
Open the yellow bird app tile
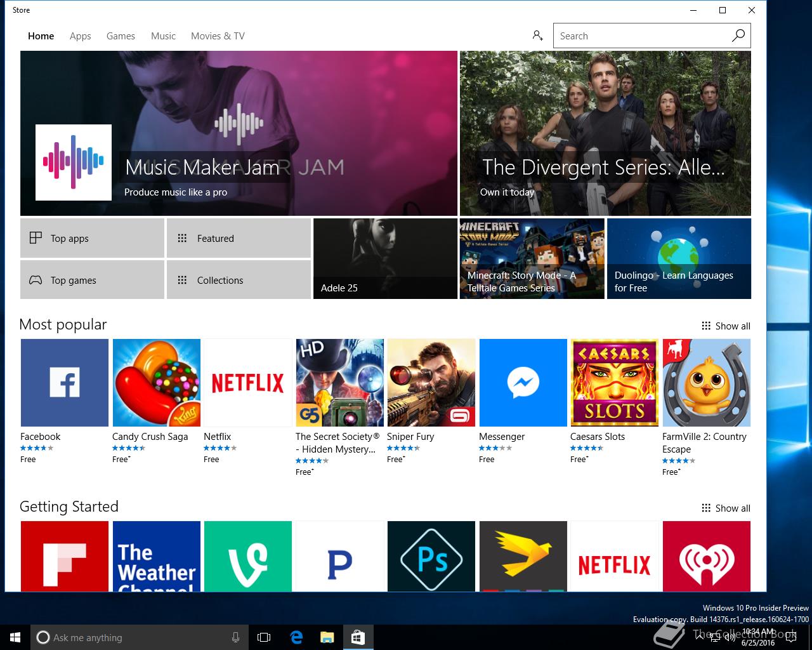(x=523, y=556)
